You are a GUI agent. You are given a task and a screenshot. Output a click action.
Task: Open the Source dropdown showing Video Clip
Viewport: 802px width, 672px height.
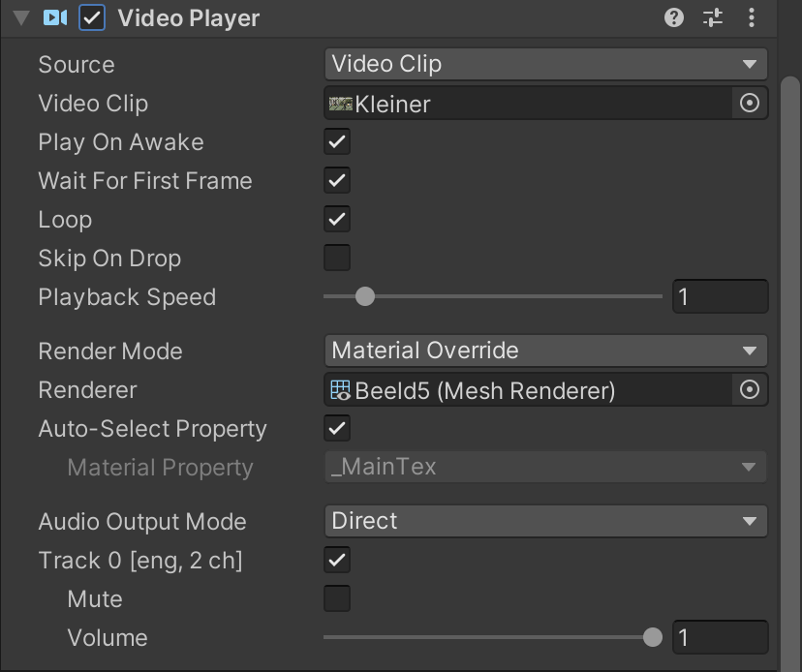click(x=545, y=64)
